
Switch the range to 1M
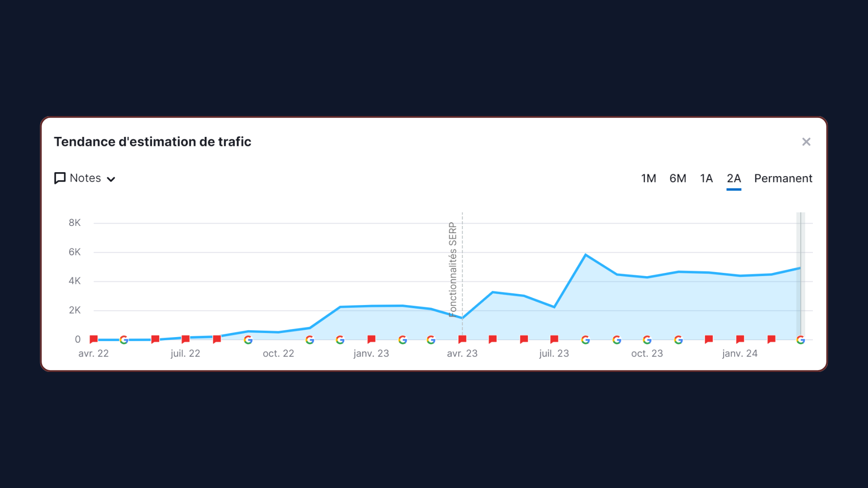click(648, 178)
